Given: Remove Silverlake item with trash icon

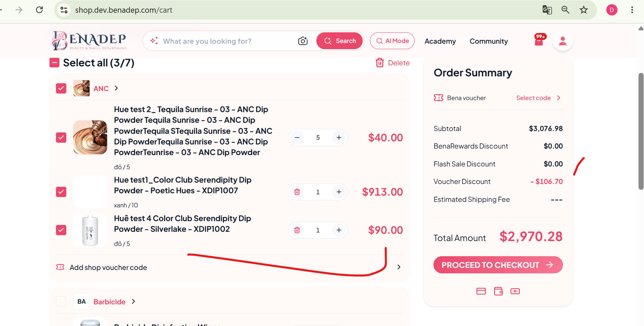Looking at the screenshot, I should (297, 230).
